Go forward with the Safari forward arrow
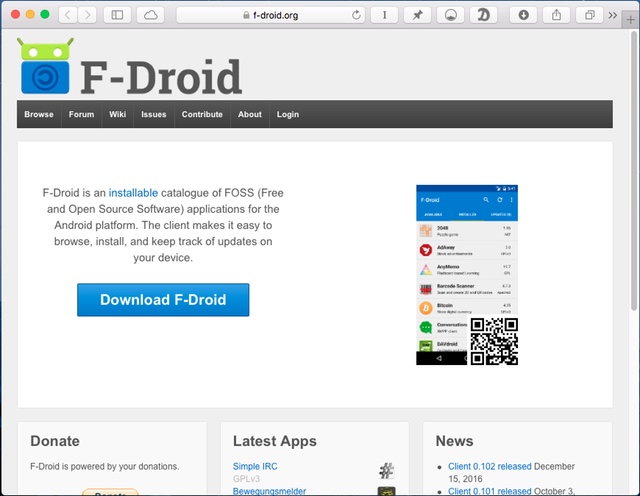Image resolution: width=640 pixels, height=496 pixels. 87,15
